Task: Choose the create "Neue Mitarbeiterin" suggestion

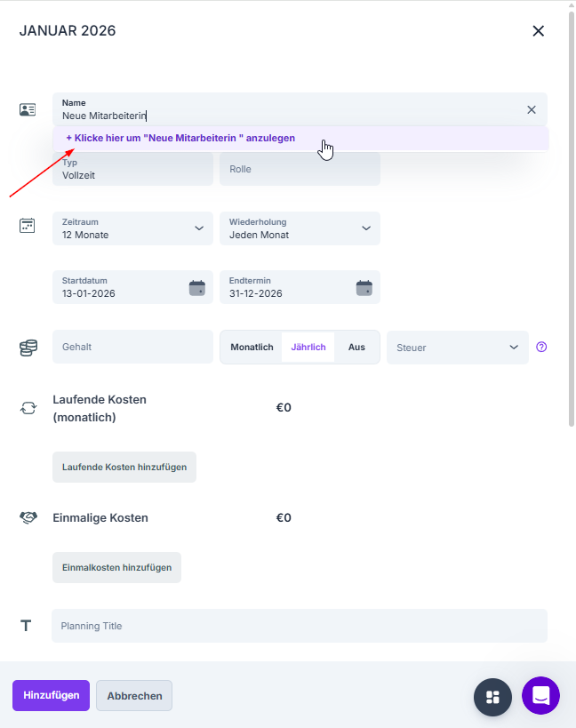Action: (x=180, y=139)
